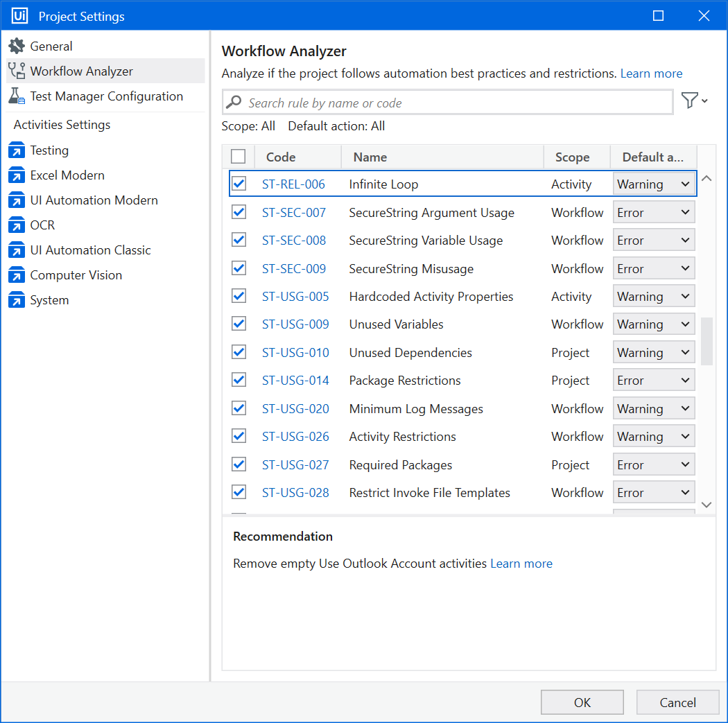728x723 pixels.
Task: Open default action dropdown for Minimum Log Messages
Action: pos(653,408)
